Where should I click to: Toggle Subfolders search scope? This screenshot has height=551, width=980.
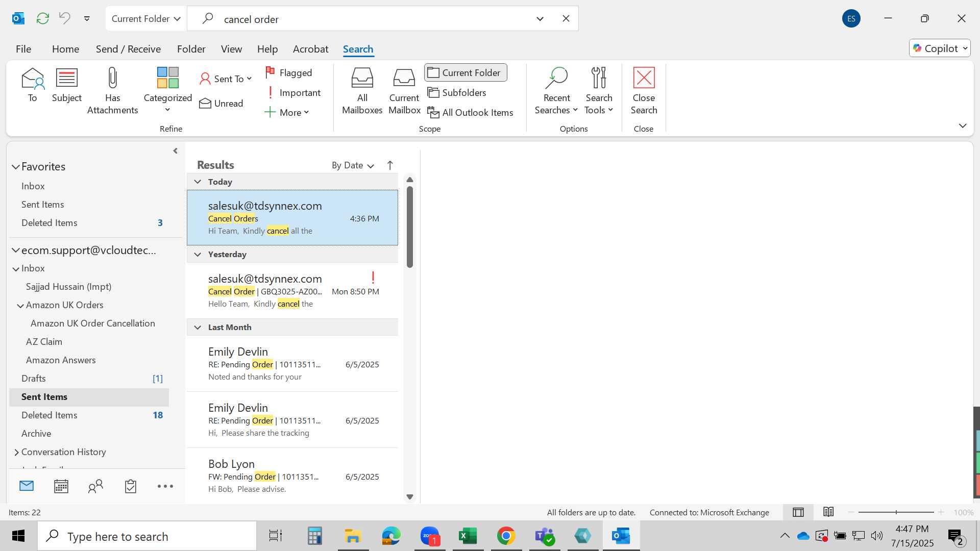tap(457, 92)
